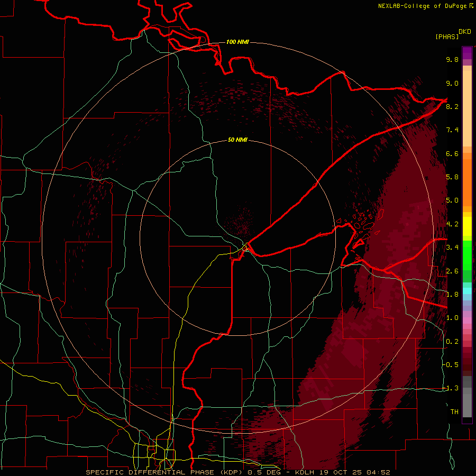Image resolution: width=476 pixels, height=476 pixels.
Task: Pick the yellow band on the color scale
Action: [467, 226]
